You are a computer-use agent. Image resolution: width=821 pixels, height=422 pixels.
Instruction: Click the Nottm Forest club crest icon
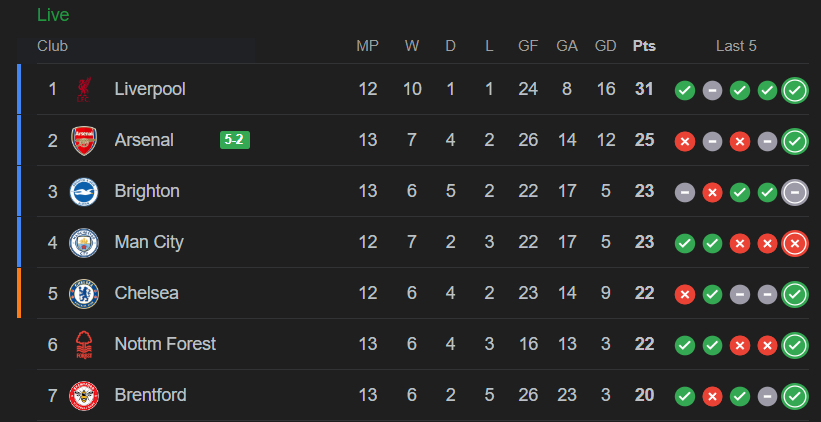pyautogui.click(x=84, y=344)
